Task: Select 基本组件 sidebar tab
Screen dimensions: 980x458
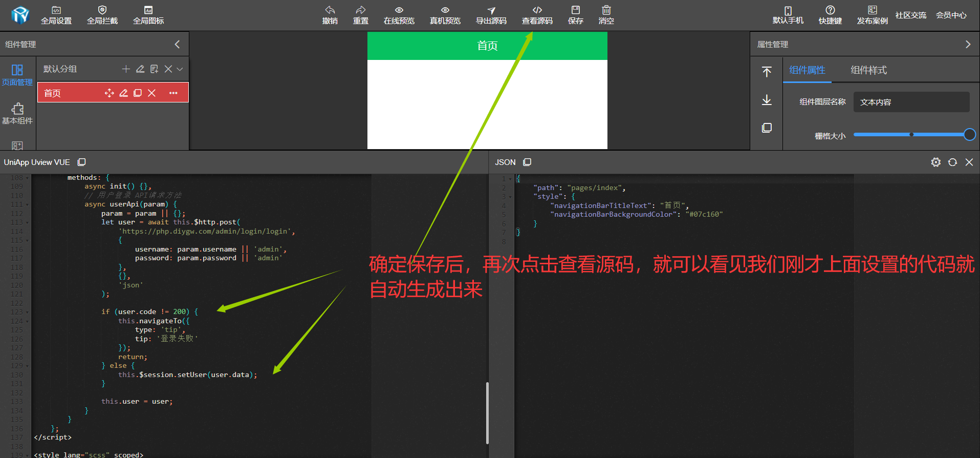Action: tap(17, 114)
